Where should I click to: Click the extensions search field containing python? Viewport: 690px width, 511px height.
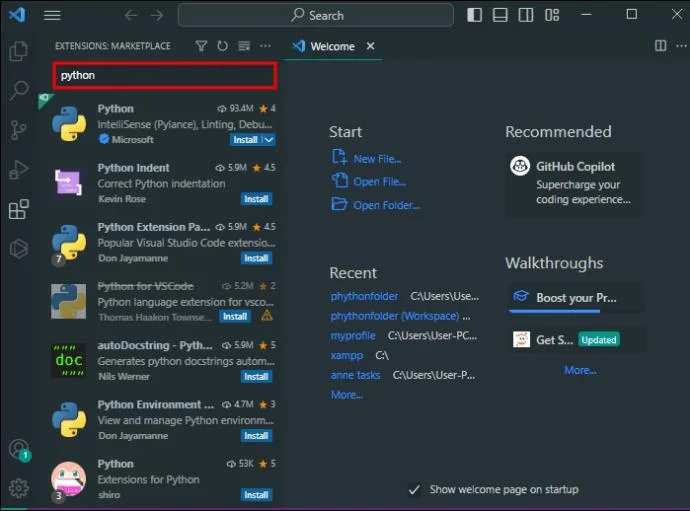coord(165,76)
